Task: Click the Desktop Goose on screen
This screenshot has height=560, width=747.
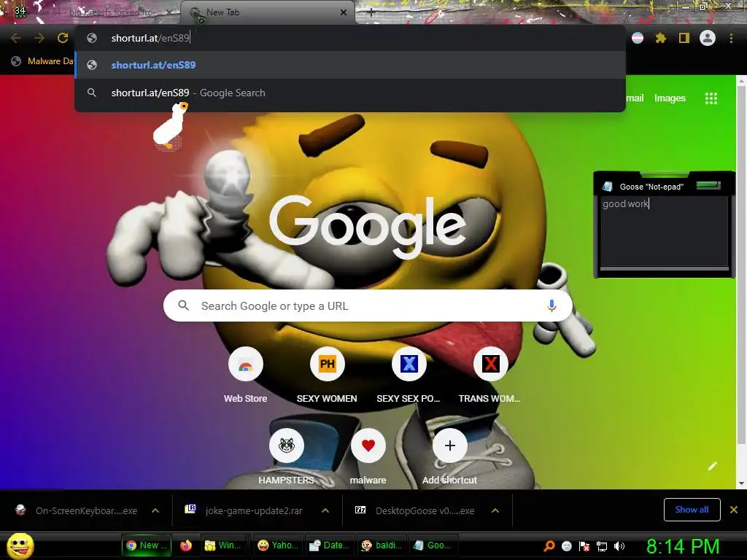Action: tap(170, 125)
